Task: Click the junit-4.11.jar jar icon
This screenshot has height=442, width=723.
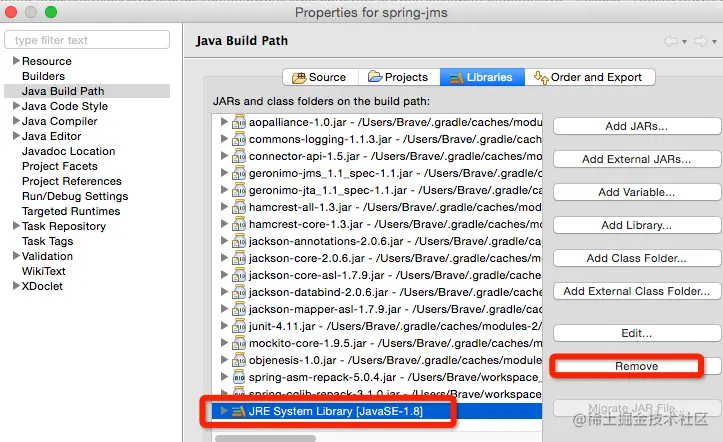Action: tap(238, 326)
